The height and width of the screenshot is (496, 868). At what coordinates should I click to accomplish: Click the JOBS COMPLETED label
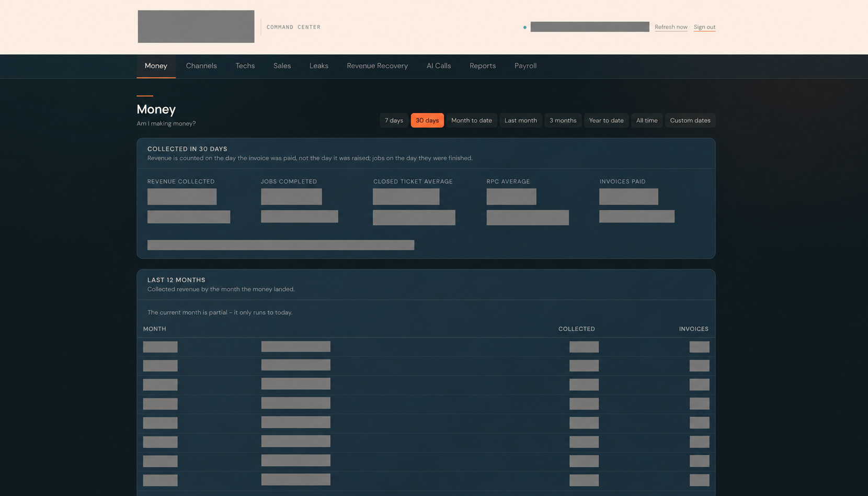pos(289,182)
